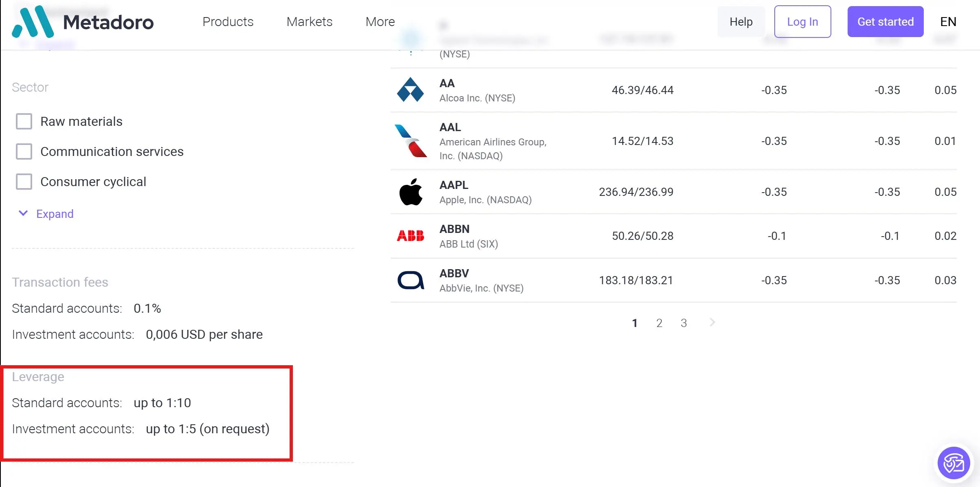Viewport: 980px width, 487px height.
Task: Click the up to 1:10 leverage value
Action: click(163, 403)
